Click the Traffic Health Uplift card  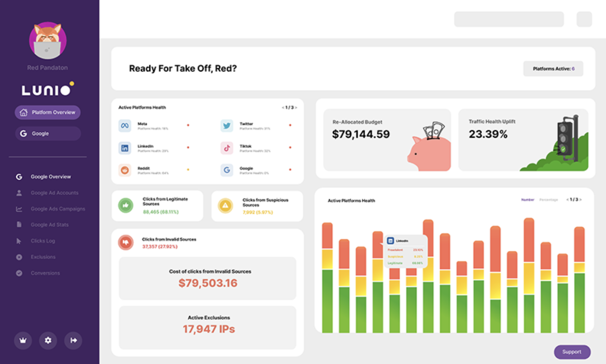click(523, 140)
